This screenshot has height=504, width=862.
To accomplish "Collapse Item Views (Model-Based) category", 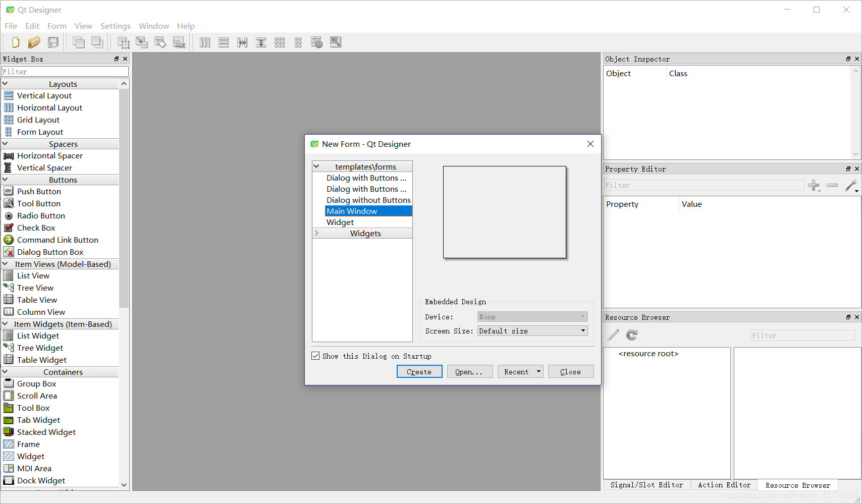I will point(6,264).
